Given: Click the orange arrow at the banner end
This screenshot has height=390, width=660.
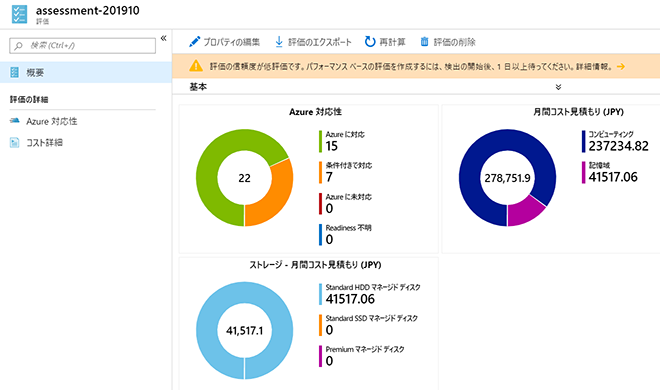Looking at the screenshot, I should click(x=621, y=66).
